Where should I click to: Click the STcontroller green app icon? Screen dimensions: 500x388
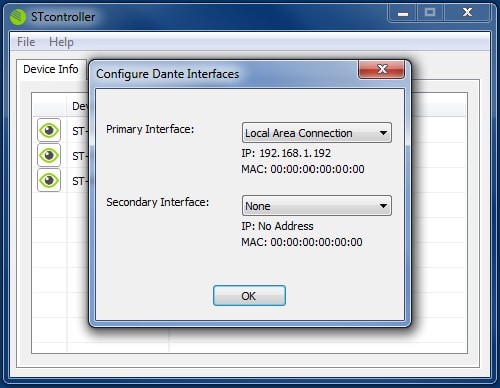pos(18,17)
